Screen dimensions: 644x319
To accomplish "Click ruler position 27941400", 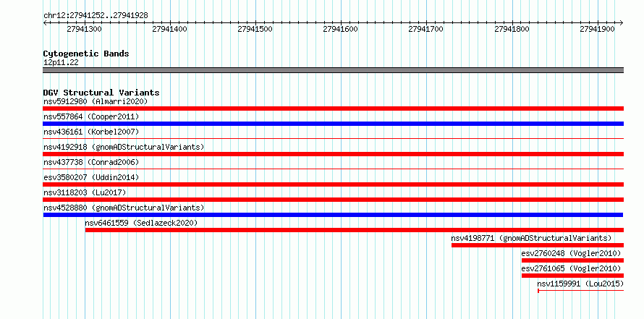I will pos(169,29).
